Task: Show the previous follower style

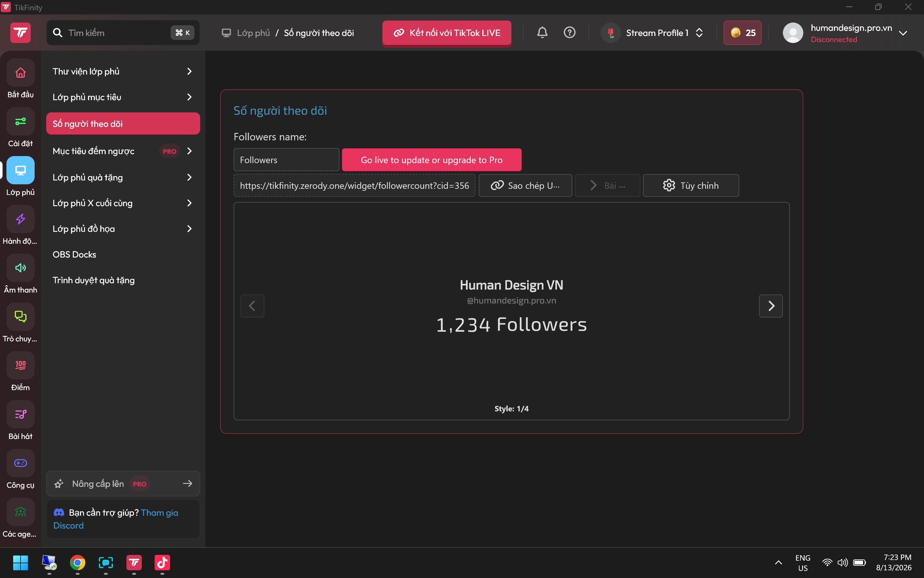Action: [252, 306]
